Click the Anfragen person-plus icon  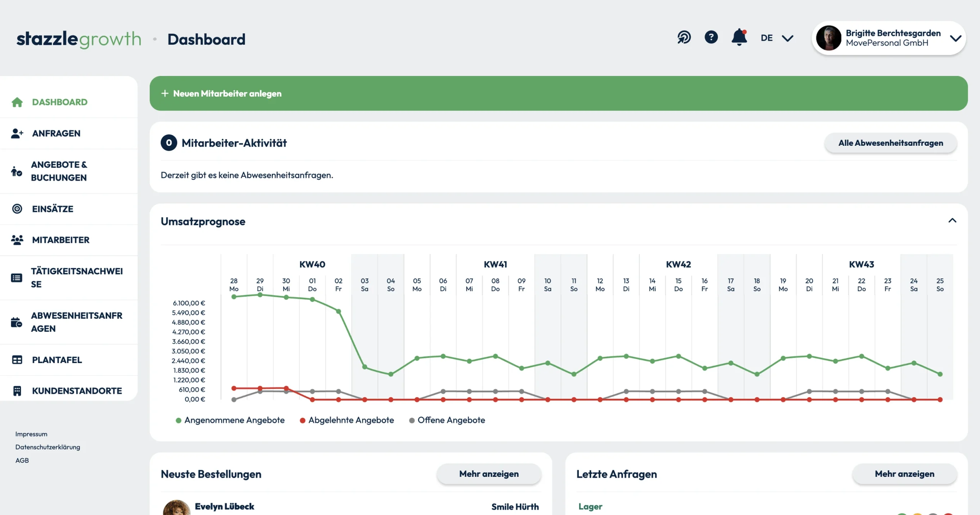[17, 133]
